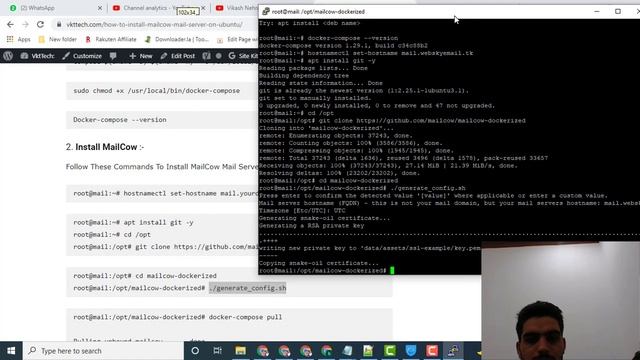The width and height of the screenshot is (640, 360).
Task: Open the notepad-style app in taskbar
Action: pos(347,351)
